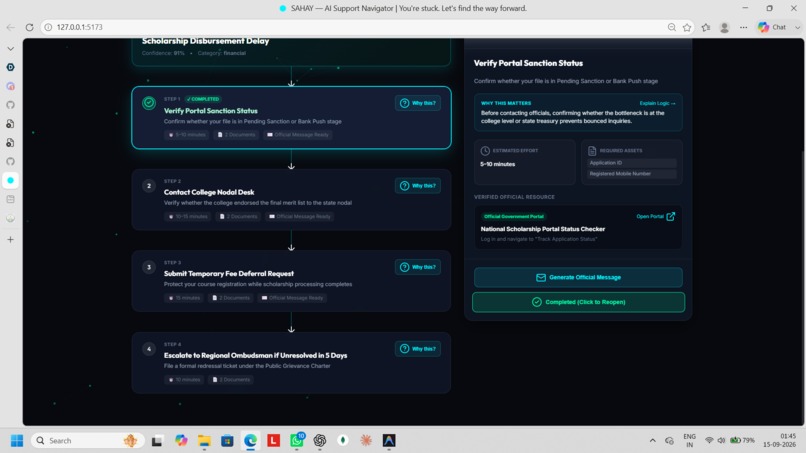The width and height of the screenshot is (806, 453).
Task: Open Claude app on taskbar
Action: point(366,441)
